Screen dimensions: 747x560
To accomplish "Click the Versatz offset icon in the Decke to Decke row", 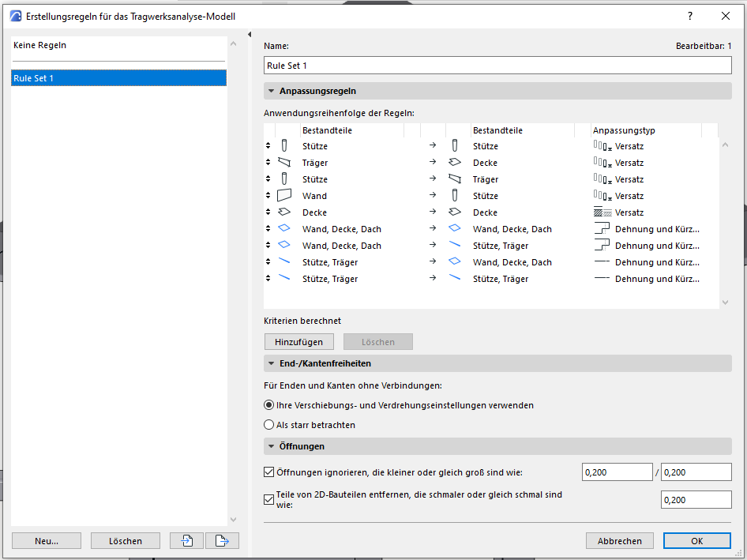I will 602,212.
